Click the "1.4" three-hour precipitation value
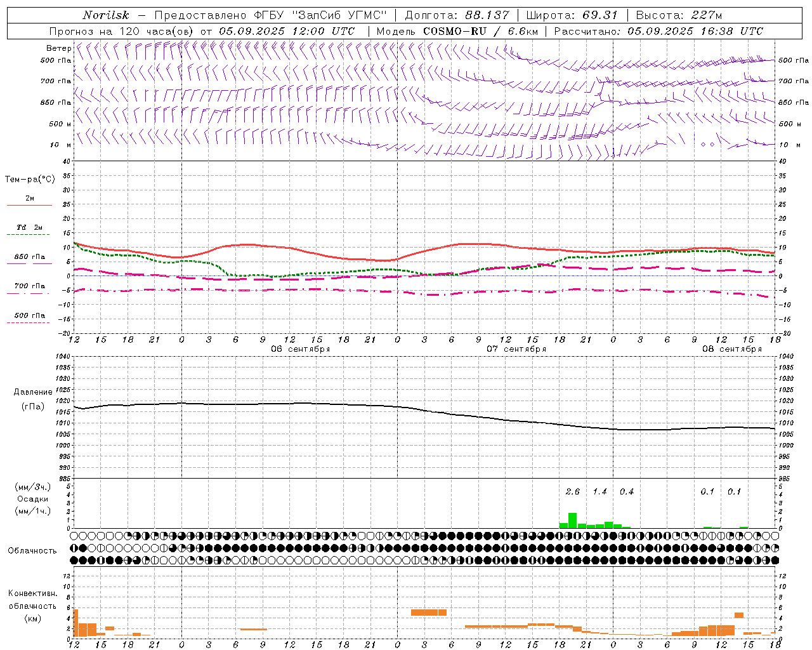The image size is (812, 650). pos(599,491)
